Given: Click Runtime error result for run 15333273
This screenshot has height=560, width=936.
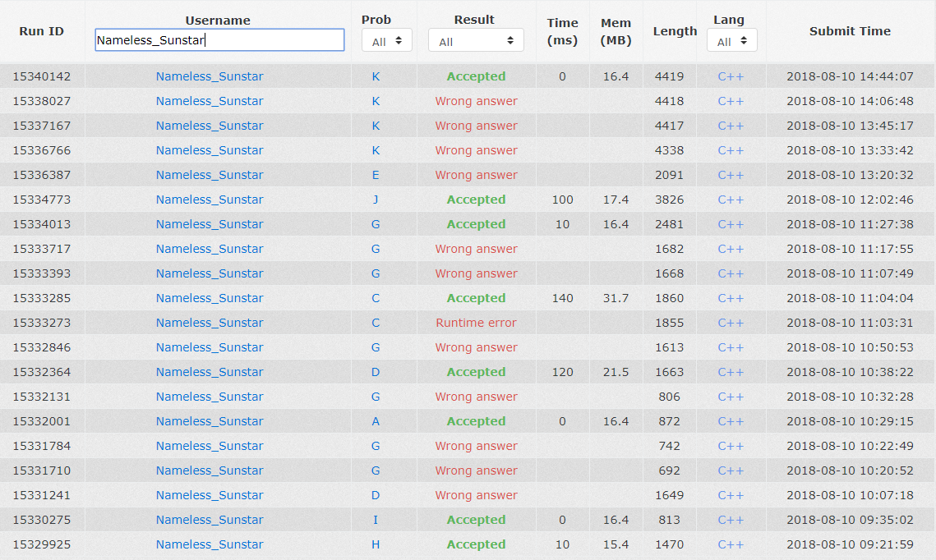Looking at the screenshot, I should coord(476,323).
